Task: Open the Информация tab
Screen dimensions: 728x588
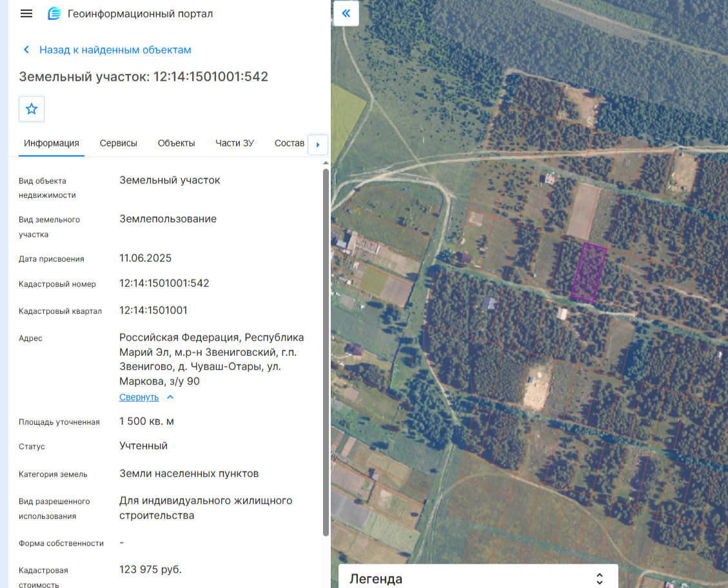Action: (52, 143)
